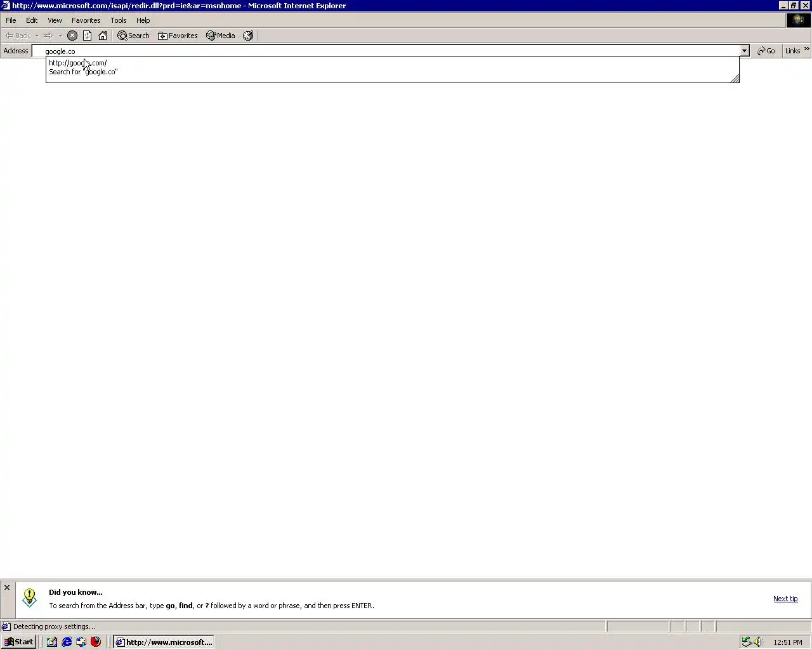This screenshot has width=812, height=650.
Task: Click inside the Address text field
Action: pyautogui.click(x=386, y=51)
